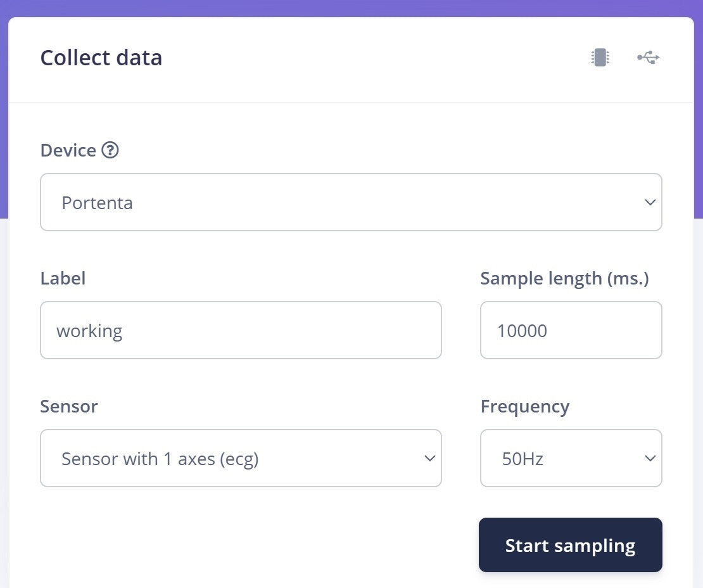703x588 pixels.
Task: Click the 'Device' field label text
Action: (68, 150)
